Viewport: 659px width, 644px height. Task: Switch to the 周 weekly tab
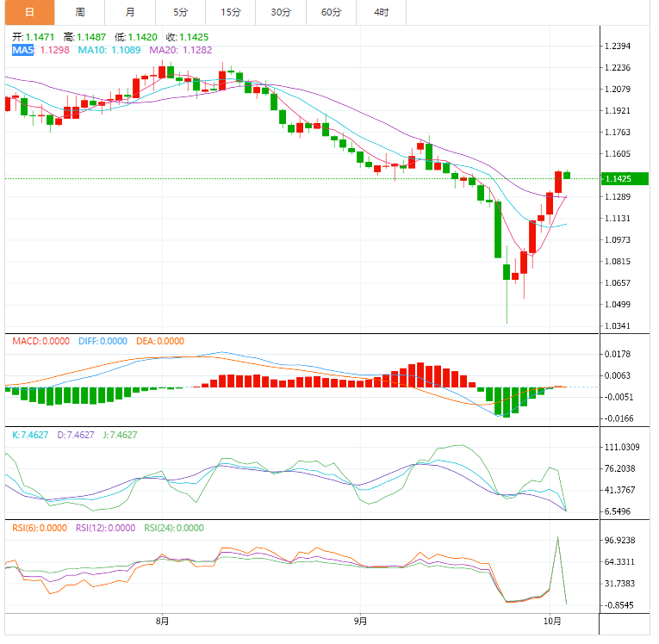(x=80, y=12)
